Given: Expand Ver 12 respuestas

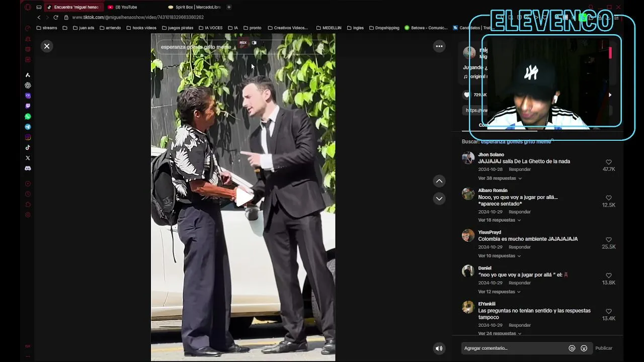Looking at the screenshot, I should pos(500,292).
